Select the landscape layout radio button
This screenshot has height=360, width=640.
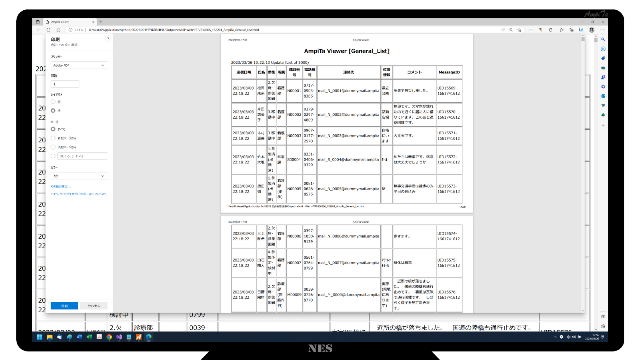[x=53, y=111]
